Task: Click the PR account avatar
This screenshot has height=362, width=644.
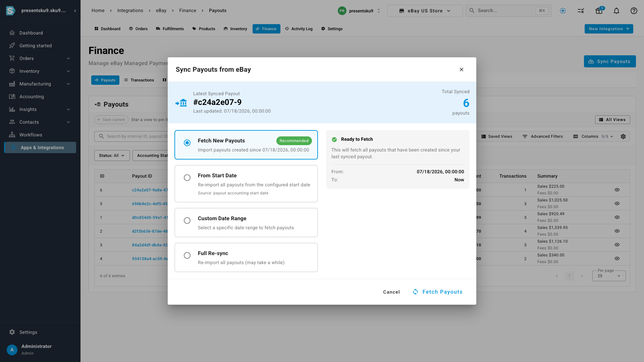Action: (342, 11)
